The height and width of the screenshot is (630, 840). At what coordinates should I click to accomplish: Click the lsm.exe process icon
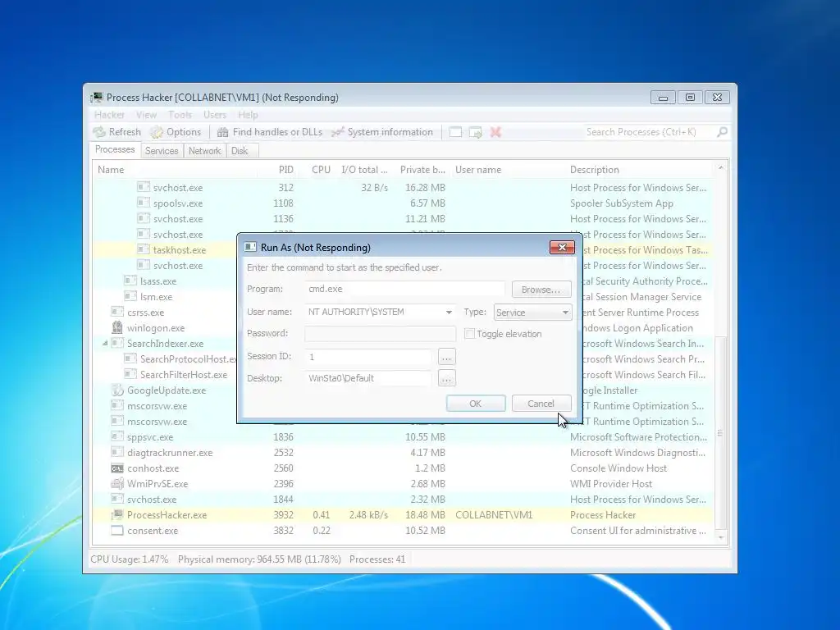(x=130, y=296)
